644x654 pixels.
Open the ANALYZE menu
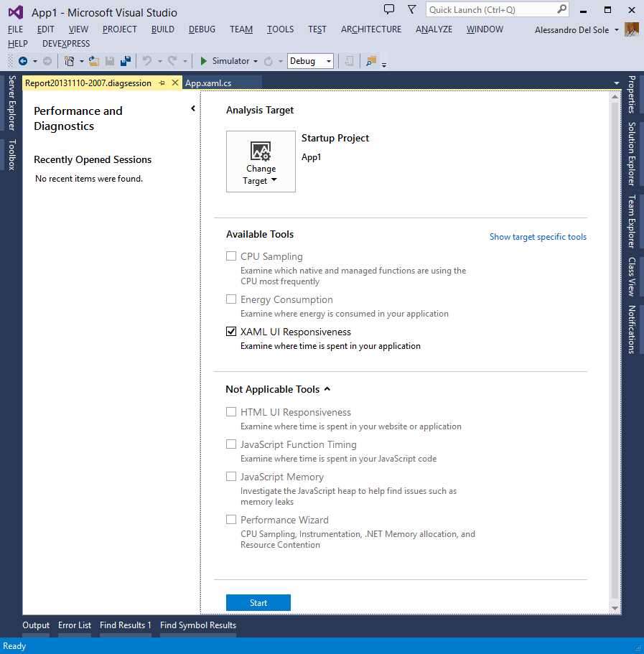click(434, 29)
